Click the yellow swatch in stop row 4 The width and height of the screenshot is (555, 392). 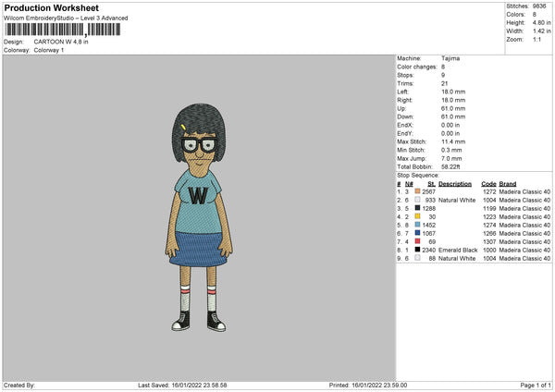(417, 216)
